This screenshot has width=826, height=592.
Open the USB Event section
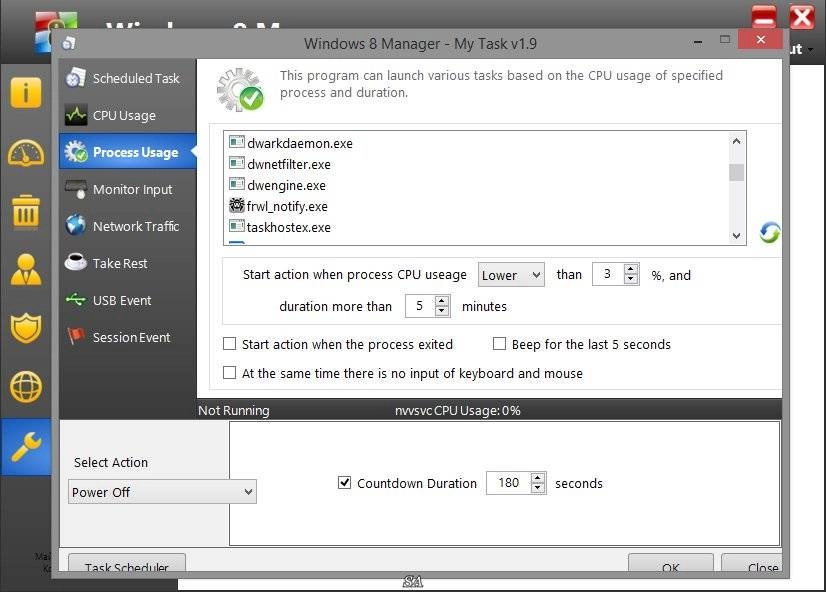[127, 300]
